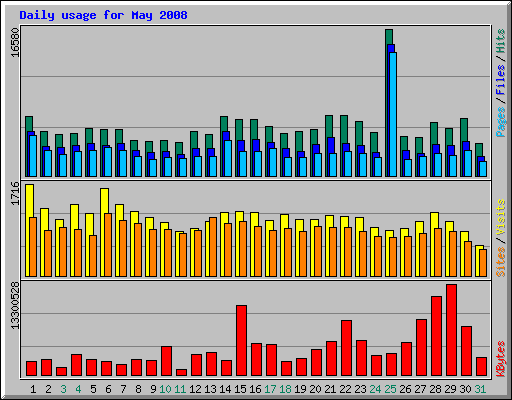The width and height of the screenshot is (512, 400).
Task: Click the "Daily usage for May 2008" title
Action: click(x=103, y=15)
